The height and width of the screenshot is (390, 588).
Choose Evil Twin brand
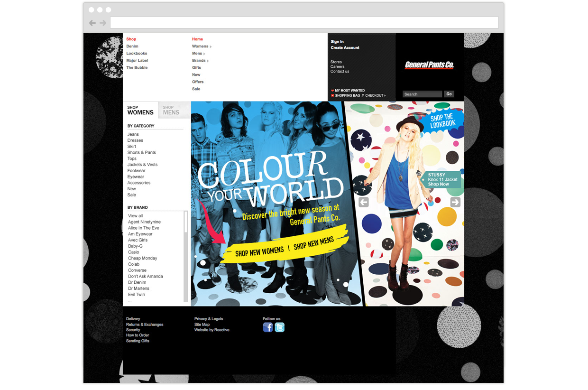click(137, 295)
